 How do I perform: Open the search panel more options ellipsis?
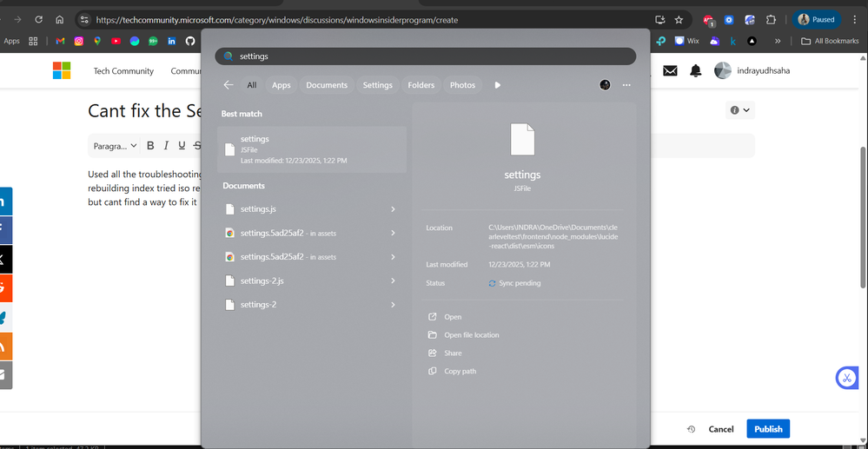626,85
